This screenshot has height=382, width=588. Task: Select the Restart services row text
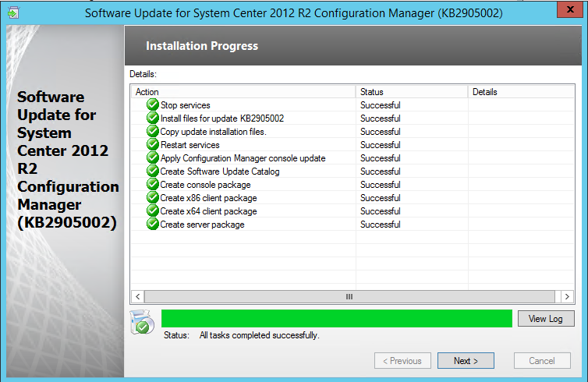click(190, 145)
